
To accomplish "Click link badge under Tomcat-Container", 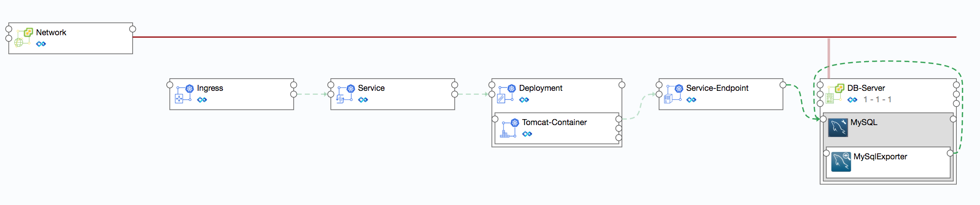I will 527,134.
